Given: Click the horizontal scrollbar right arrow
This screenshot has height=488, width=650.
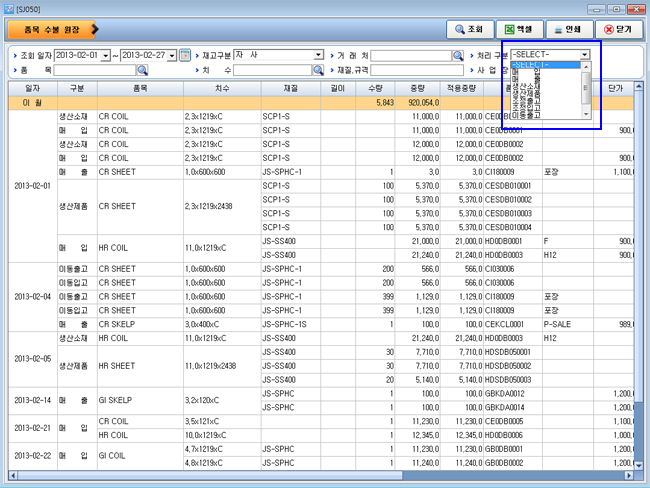Looking at the screenshot, I should 629,476.
